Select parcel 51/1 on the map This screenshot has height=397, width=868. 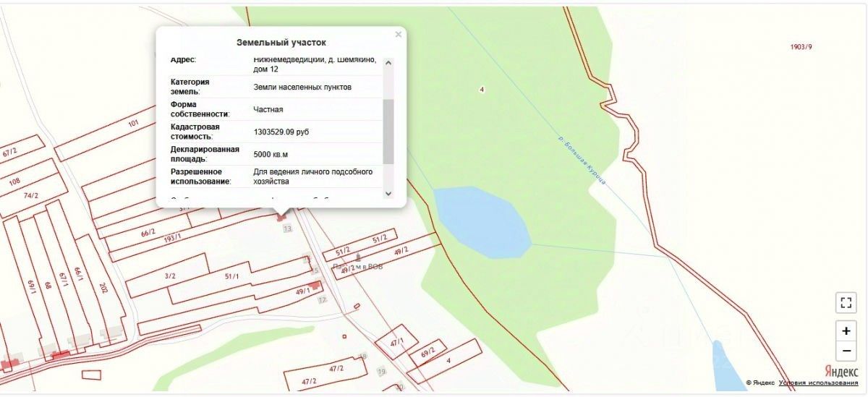pos(231,276)
